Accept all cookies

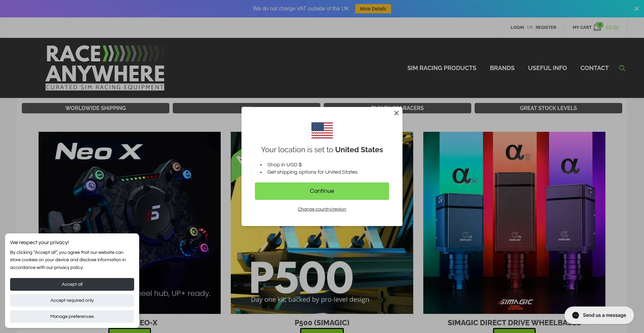72,284
